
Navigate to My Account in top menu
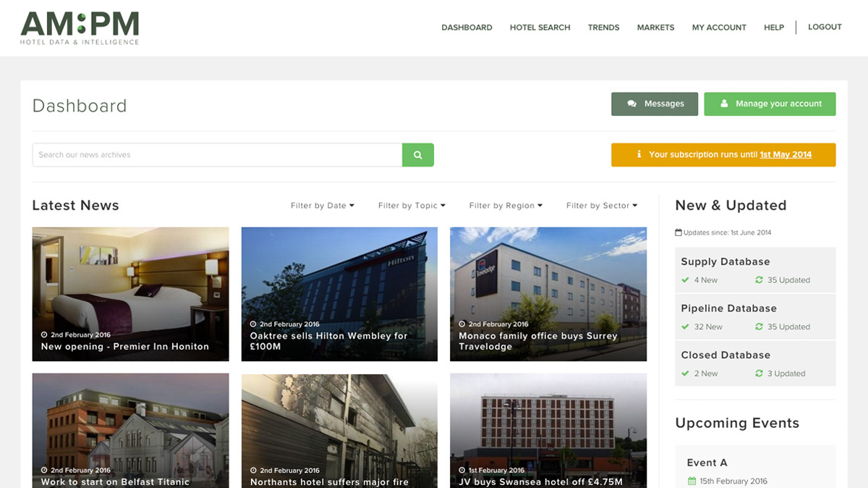(x=719, y=28)
